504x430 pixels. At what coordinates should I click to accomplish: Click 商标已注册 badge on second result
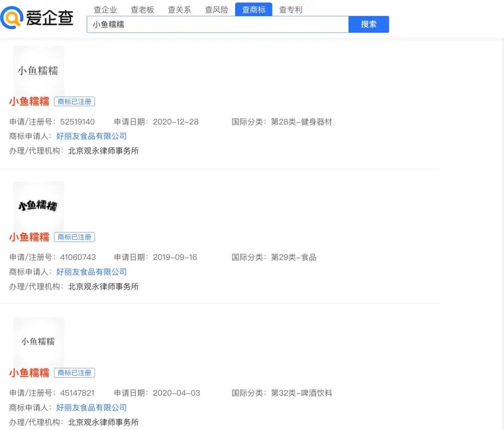tap(74, 237)
